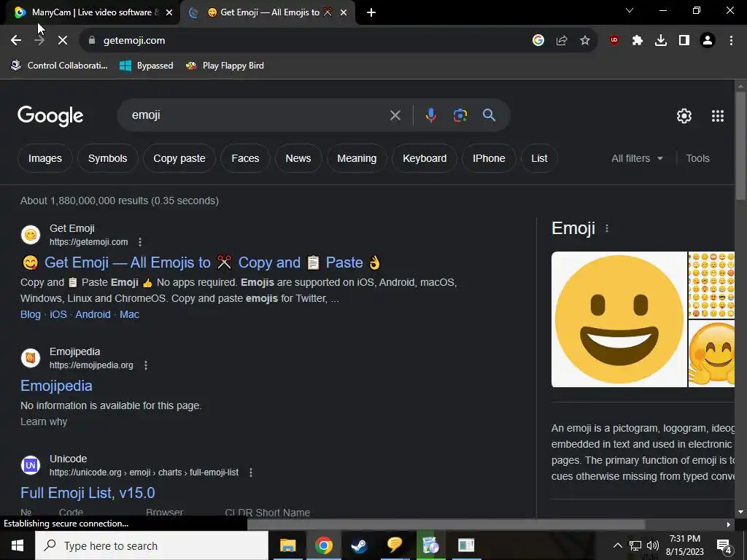Switch to the ManyCam tab
Image resolution: width=747 pixels, height=560 pixels.
[x=90, y=12]
